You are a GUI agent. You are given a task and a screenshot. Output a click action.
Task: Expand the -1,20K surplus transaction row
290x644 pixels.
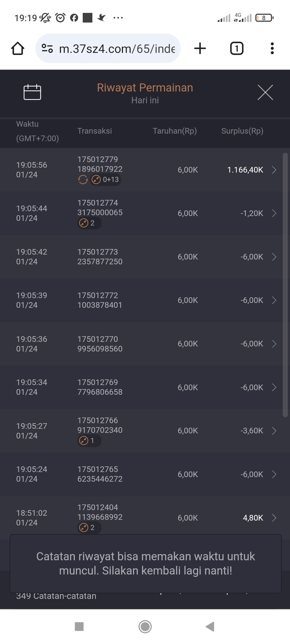(274, 213)
